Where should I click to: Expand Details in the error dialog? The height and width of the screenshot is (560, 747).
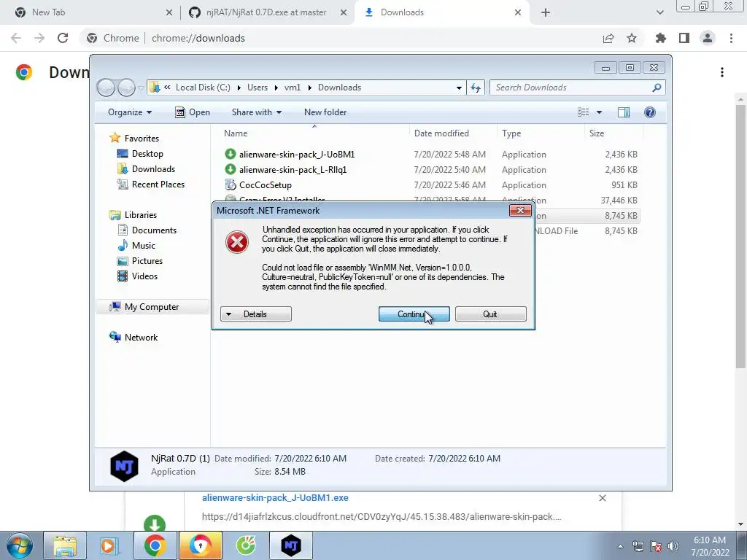pos(256,314)
